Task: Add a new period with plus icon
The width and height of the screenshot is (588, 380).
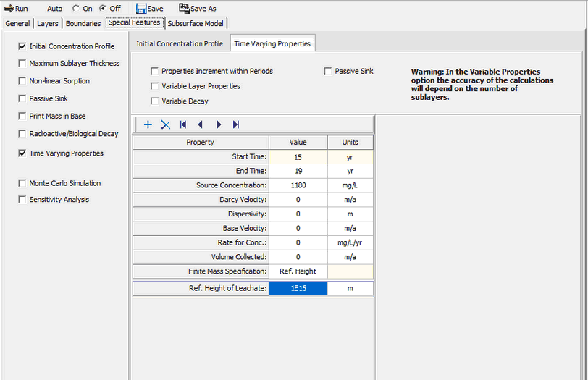Action: click(x=148, y=124)
